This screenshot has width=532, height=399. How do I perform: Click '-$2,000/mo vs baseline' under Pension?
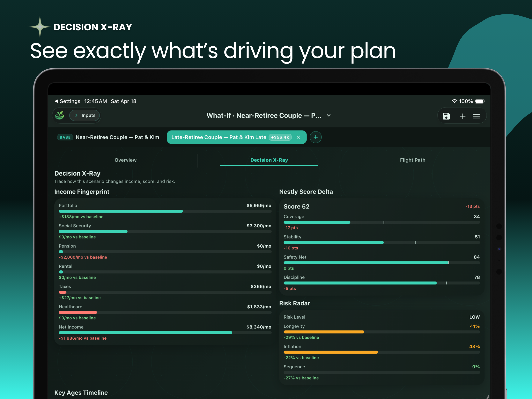point(83,257)
